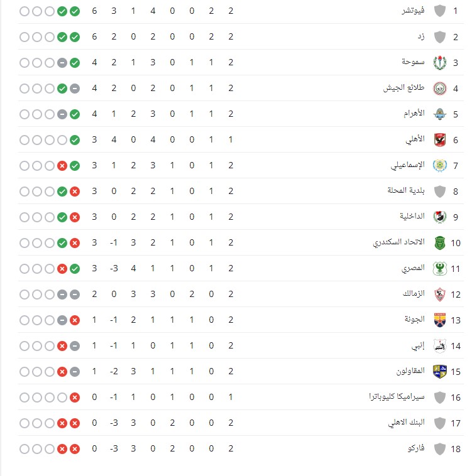
Task: Click Ismaily's red loss form indicator
Action: pyautogui.click(x=62, y=165)
